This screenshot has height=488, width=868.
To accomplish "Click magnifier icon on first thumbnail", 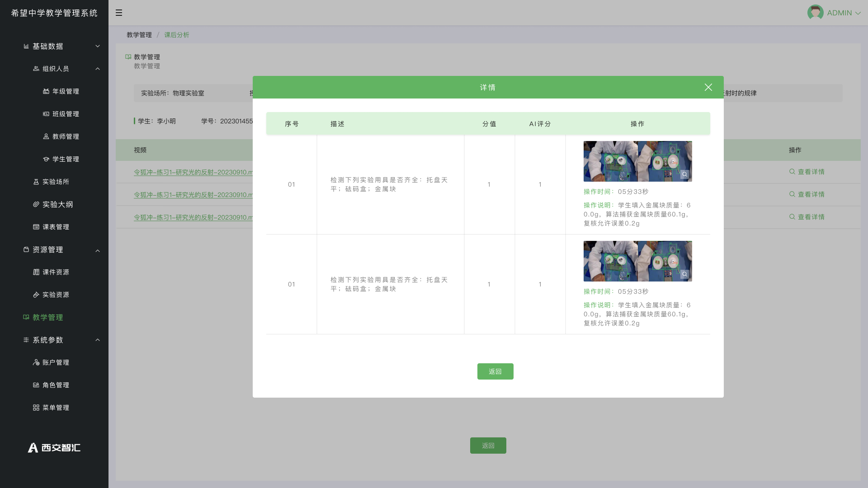I will point(685,174).
